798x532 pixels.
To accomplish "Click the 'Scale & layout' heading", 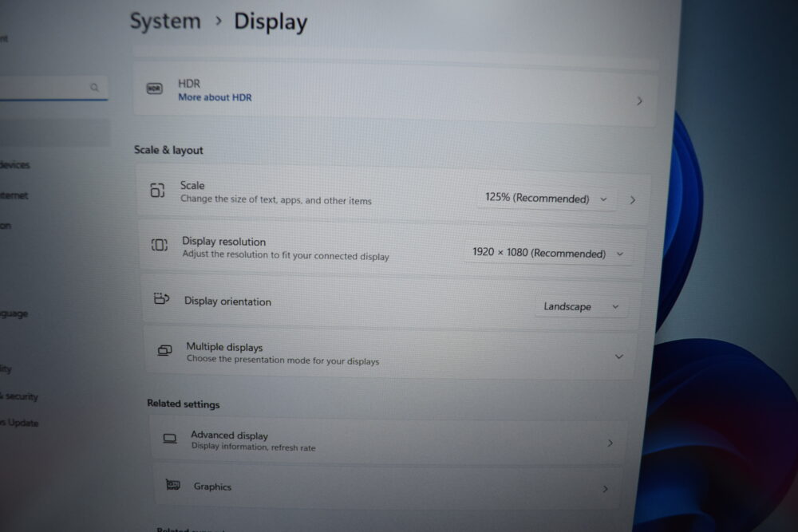I will point(168,150).
